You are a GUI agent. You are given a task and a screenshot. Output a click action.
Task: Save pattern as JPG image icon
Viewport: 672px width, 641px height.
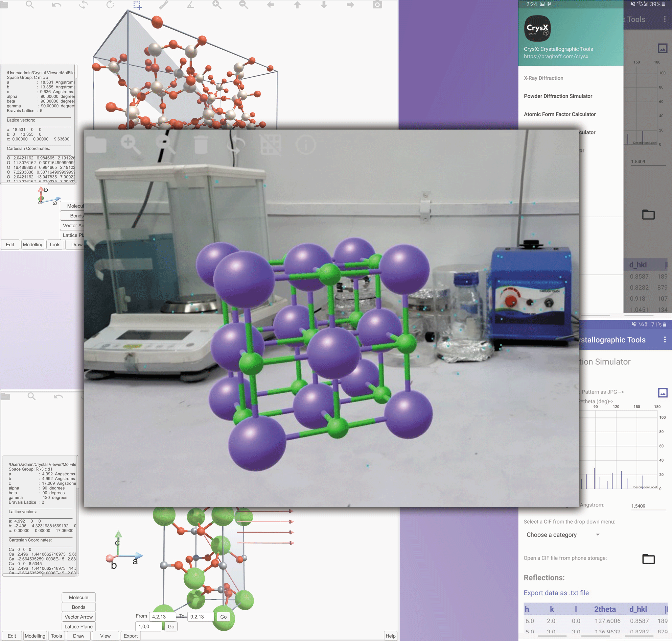(x=662, y=393)
